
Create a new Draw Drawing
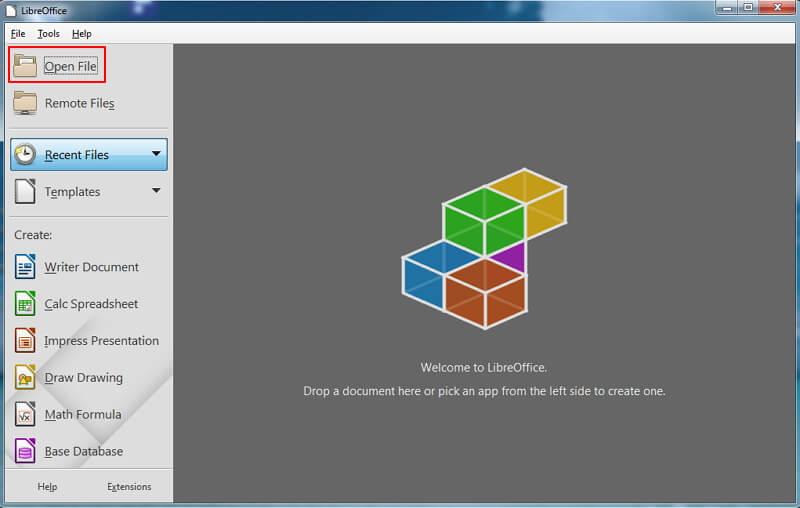(x=84, y=377)
